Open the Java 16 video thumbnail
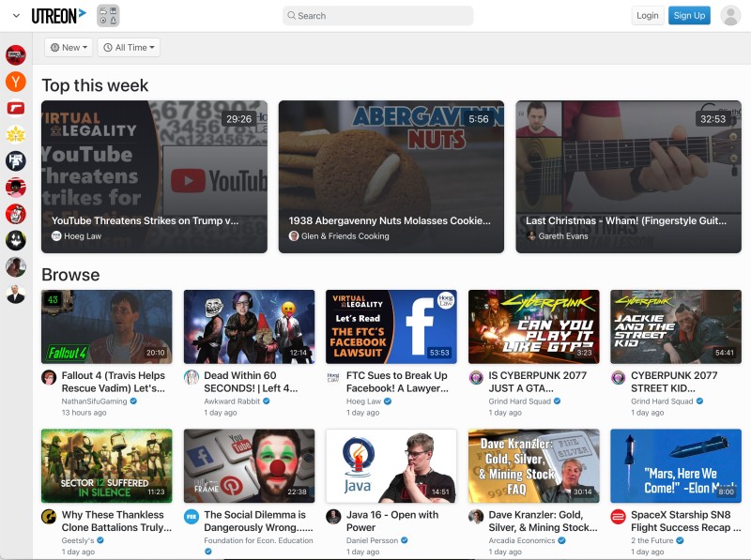Image resolution: width=751 pixels, height=560 pixels. click(391, 465)
